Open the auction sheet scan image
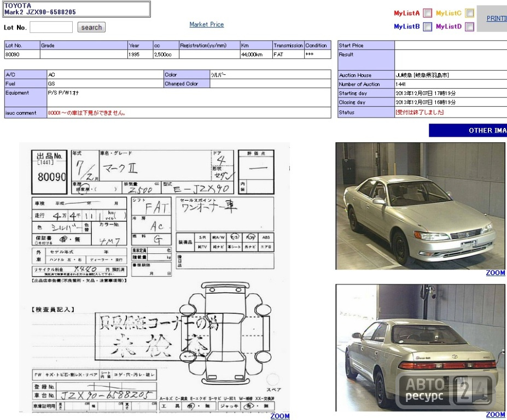507x420 pixels. (x=155, y=277)
